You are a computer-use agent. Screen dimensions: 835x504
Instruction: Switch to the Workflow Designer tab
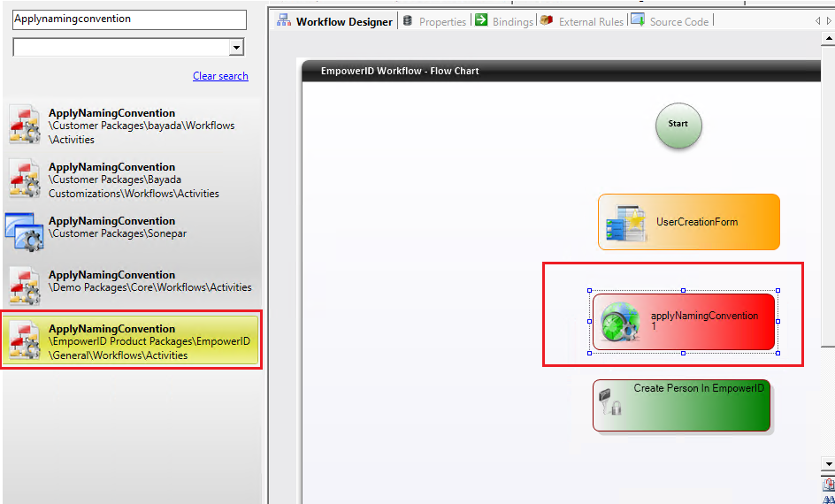tap(335, 22)
